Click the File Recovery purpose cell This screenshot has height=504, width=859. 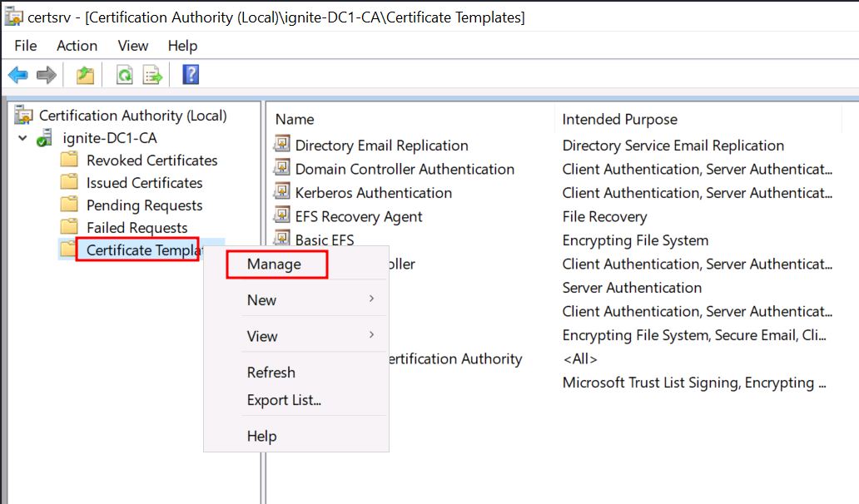tap(604, 217)
